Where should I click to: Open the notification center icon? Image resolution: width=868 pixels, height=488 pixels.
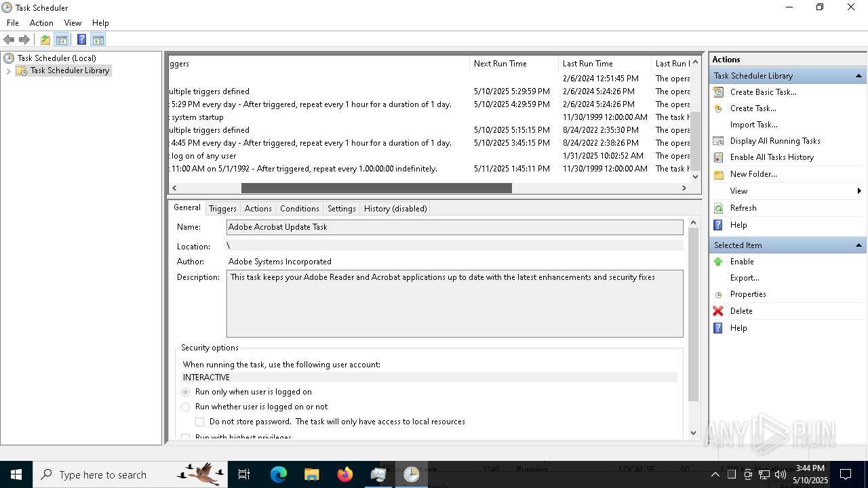(846, 474)
